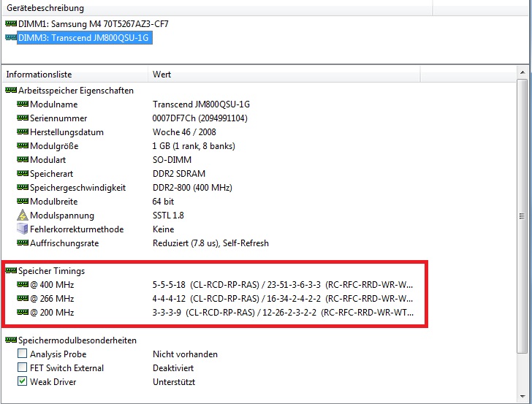Viewport: 532px width, 404px height.
Task: Click the Speicher Timings section icon
Action: pyautogui.click(x=11, y=271)
